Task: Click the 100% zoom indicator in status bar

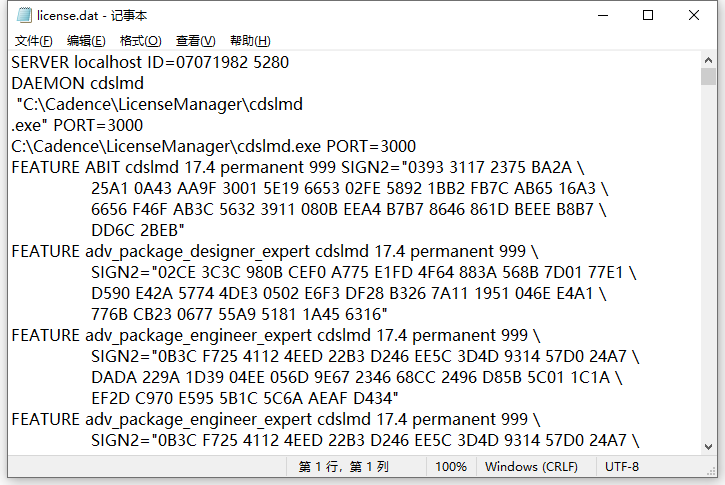Action: coord(451,467)
